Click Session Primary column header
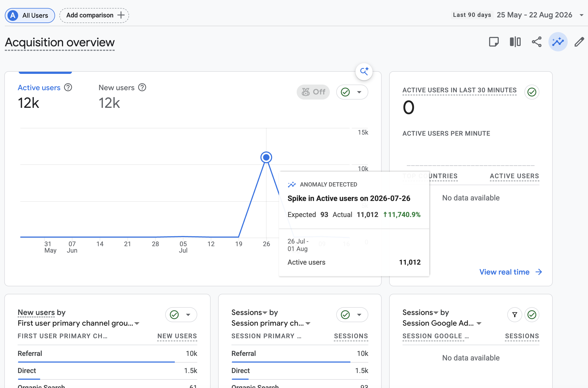Viewport: 588px width, 388px height. tap(266, 336)
